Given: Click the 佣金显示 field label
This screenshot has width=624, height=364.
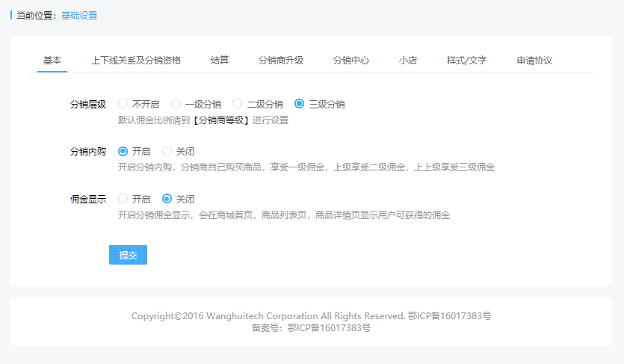Looking at the screenshot, I should point(88,199).
